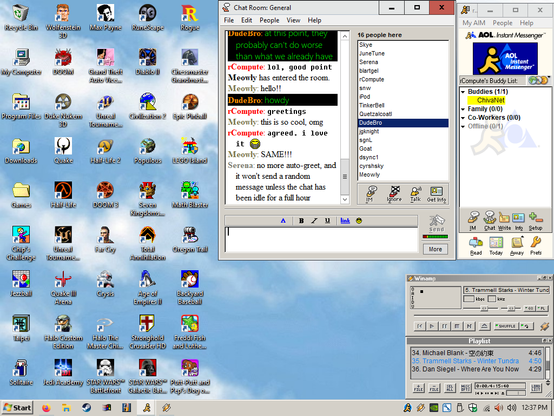The image size is (554, 416).
Task: Toggle italic formatting in chat toolbar
Action: pos(314,221)
